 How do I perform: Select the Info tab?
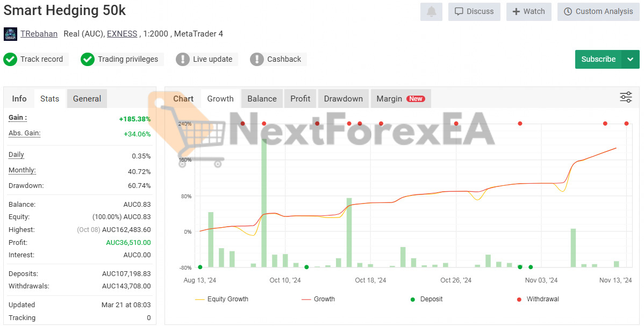(x=19, y=98)
